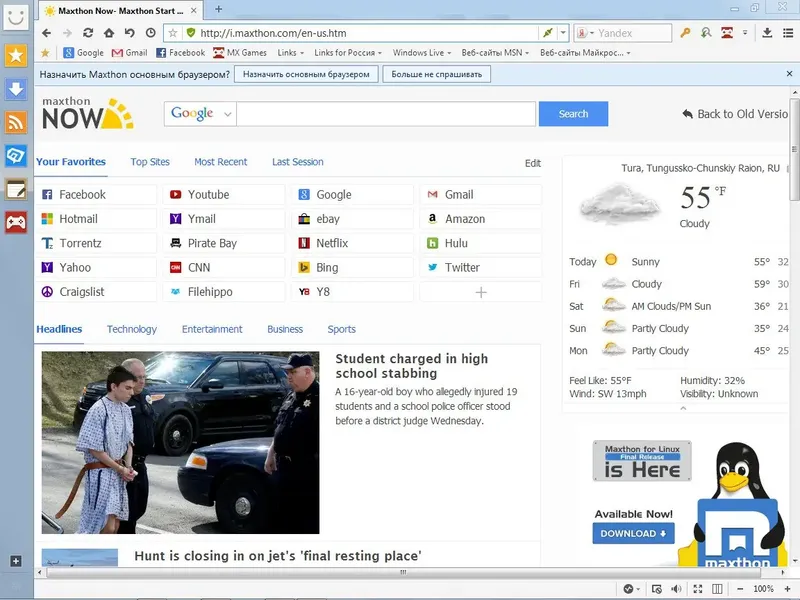Click the back navigation arrow

46,33
